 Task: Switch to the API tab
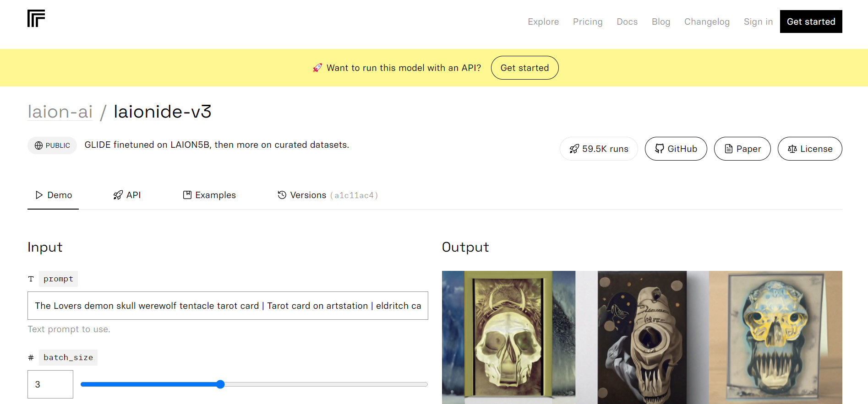tap(127, 195)
